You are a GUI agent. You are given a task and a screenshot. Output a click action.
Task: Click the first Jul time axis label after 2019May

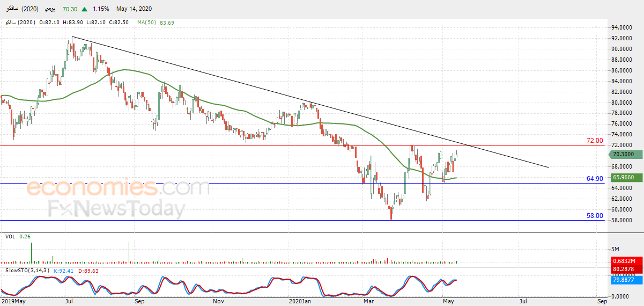[x=70, y=302]
